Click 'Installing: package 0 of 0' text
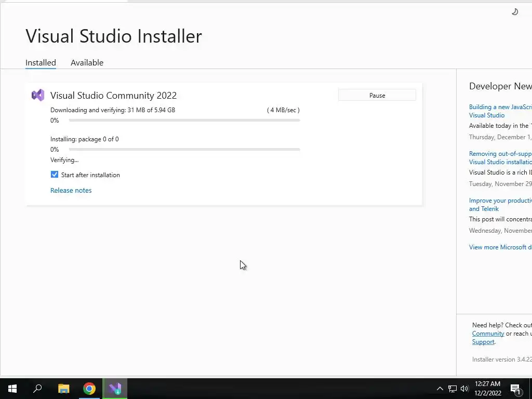Screen dimensions: 532x399 tap(85, 139)
